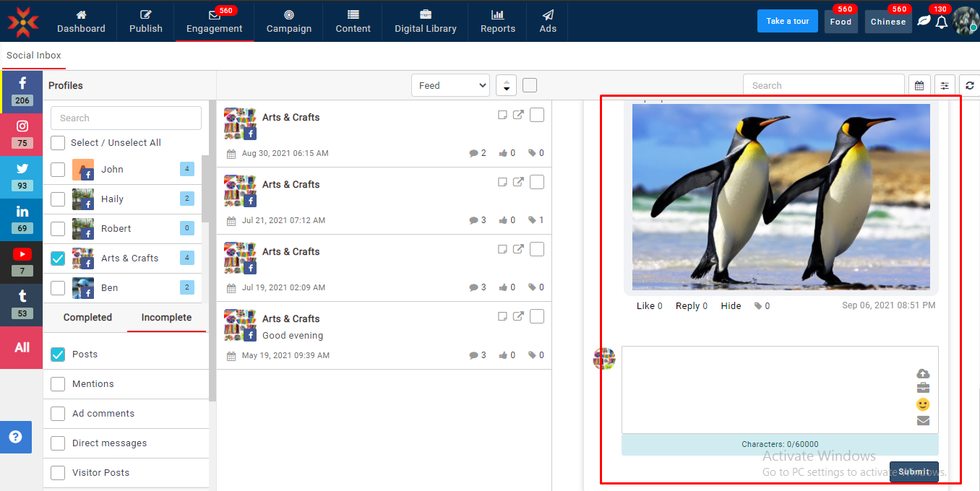Open the calendar date filter
Screen dimensions: 980x491
919,85
